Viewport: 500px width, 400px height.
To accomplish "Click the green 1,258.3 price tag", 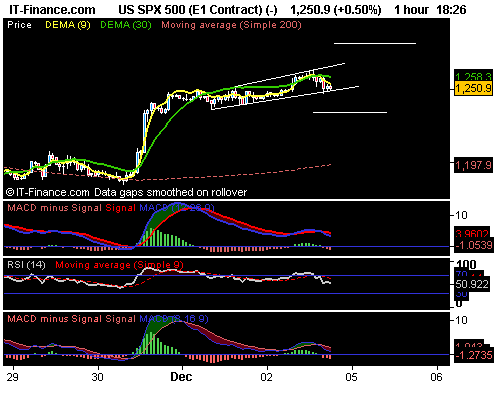I will pyautogui.click(x=473, y=76).
